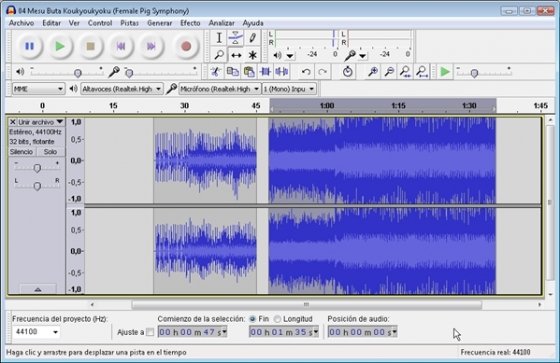Open the Control menu
The width and height of the screenshot is (560, 363).
[x=100, y=23]
